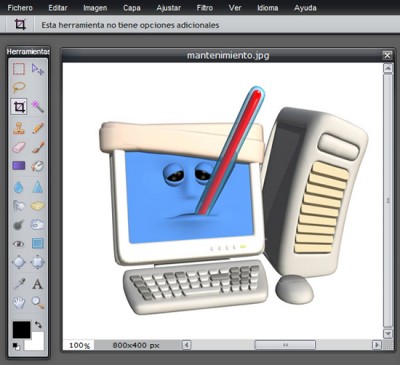The width and height of the screenshot is (400, 365).
Task: Select the Color Picker eyedropper tool
Action: click(x=19, y=284)
